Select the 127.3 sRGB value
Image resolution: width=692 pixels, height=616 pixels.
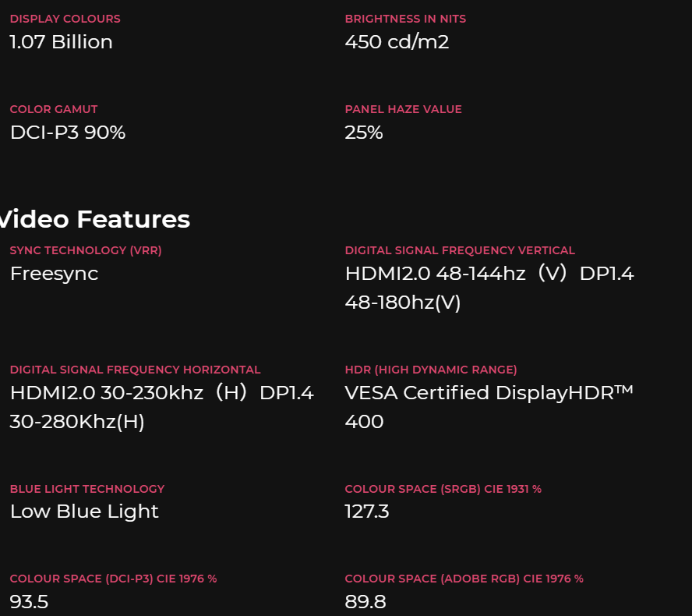tap(367, 512)
